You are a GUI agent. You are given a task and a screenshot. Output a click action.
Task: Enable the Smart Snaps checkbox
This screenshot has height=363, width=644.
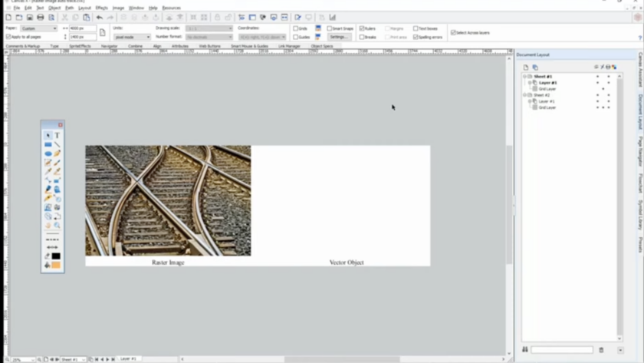tap(329, 28)
